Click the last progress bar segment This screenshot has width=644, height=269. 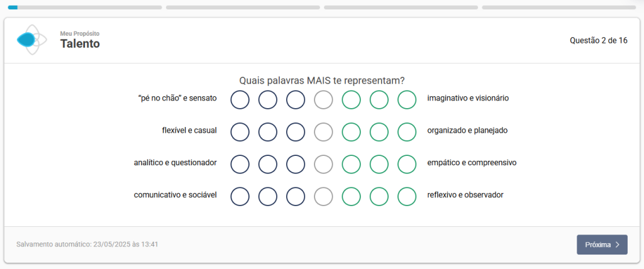[558, 8]
